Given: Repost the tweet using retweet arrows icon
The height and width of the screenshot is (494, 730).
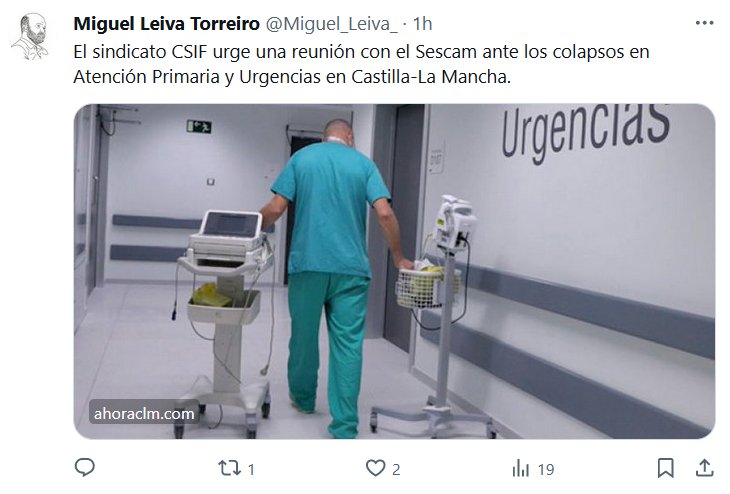Looking at the screenshot, I should (230, 468).
